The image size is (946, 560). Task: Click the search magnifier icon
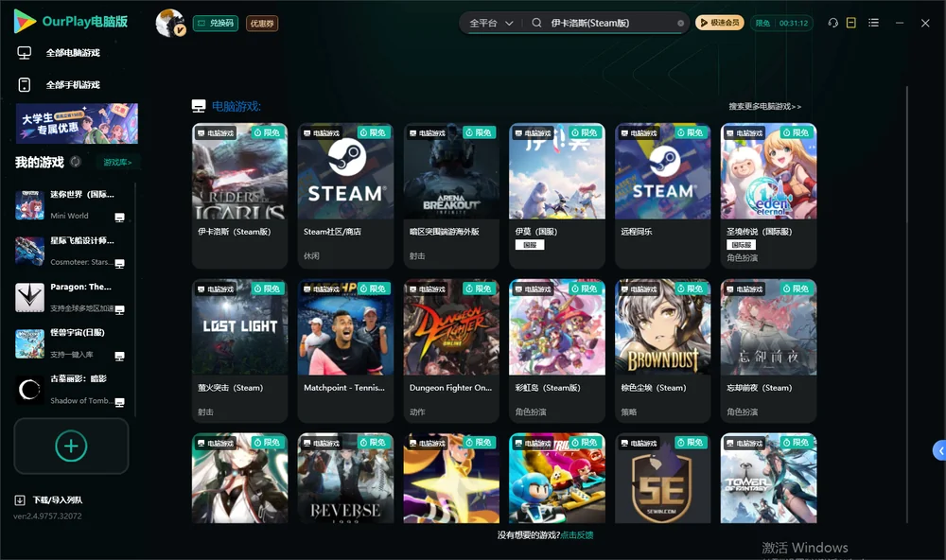click(x=536, y=23)
